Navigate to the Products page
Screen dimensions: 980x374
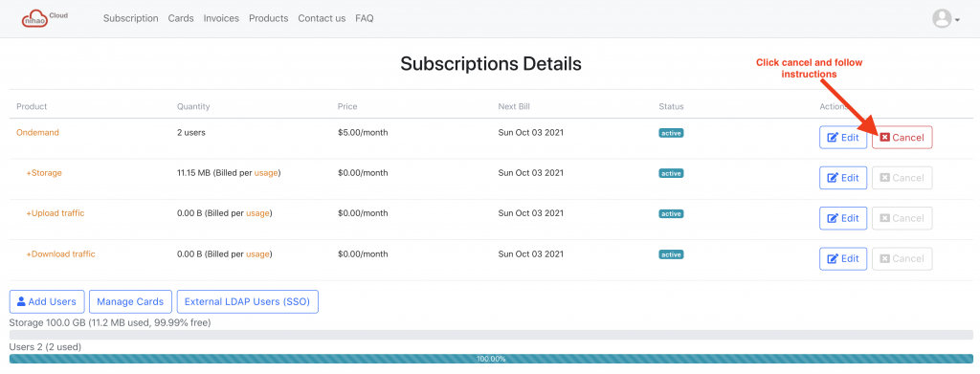pyautogui.click(x=269, y=19)
